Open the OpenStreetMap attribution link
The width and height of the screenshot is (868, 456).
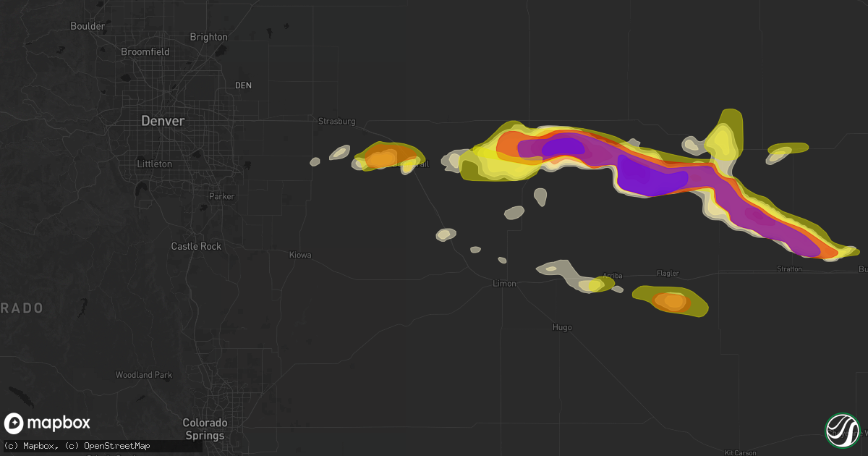(x=117, y=446)
